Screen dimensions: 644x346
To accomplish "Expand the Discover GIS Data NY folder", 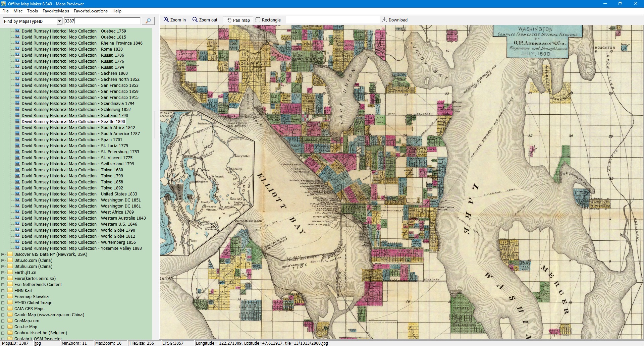I will (x=3, y=254).
